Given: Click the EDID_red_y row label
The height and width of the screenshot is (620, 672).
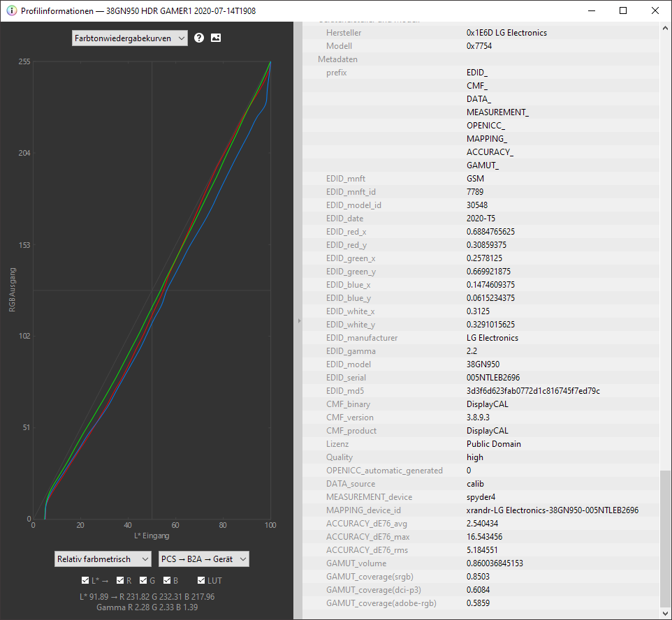Looking at the screenshot, I should pos(346,245).
